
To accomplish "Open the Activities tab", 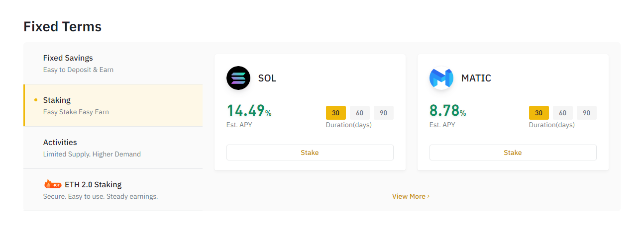I will click(113, 148).
